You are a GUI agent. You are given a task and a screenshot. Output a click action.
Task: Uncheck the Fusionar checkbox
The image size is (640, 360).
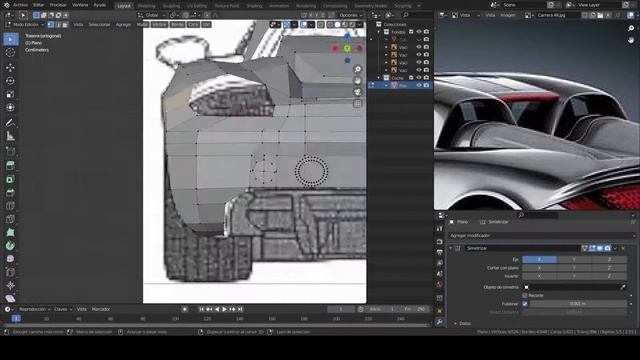[525, 304]
